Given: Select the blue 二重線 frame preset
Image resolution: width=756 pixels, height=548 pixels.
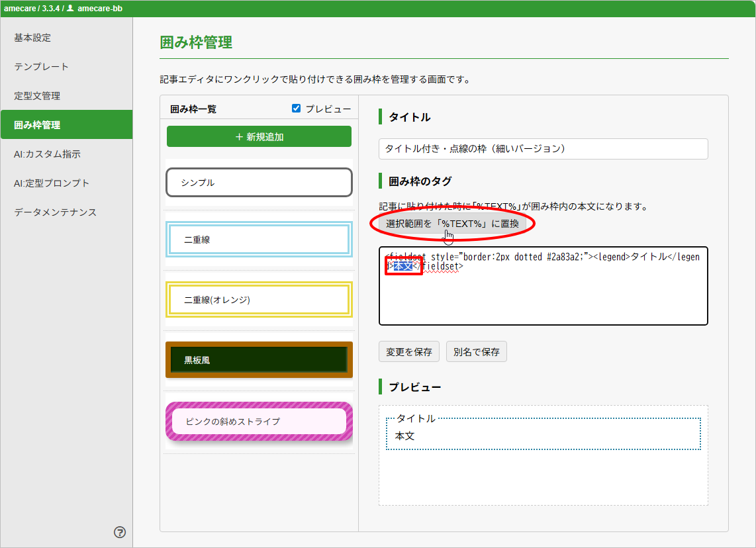Looking at the screenshot, I should click(259, 240).
